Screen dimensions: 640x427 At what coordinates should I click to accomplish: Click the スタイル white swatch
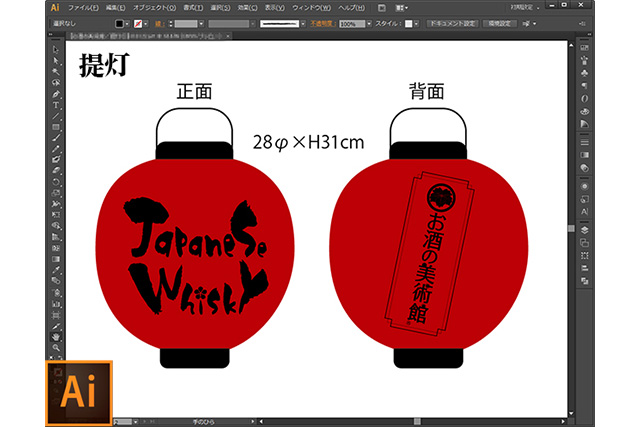[409, 24]
